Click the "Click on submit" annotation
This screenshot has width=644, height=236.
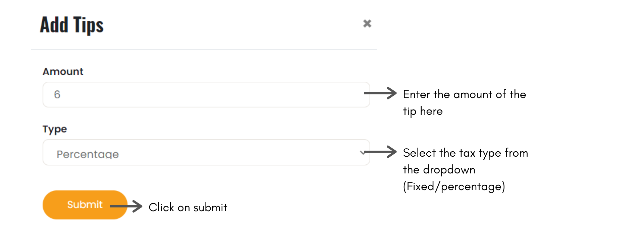click(188, 208)
